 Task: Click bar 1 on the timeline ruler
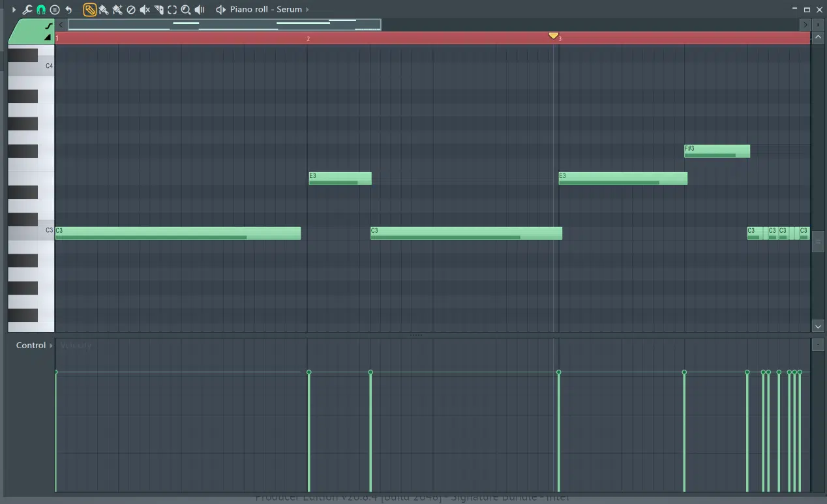coord(57,39)
